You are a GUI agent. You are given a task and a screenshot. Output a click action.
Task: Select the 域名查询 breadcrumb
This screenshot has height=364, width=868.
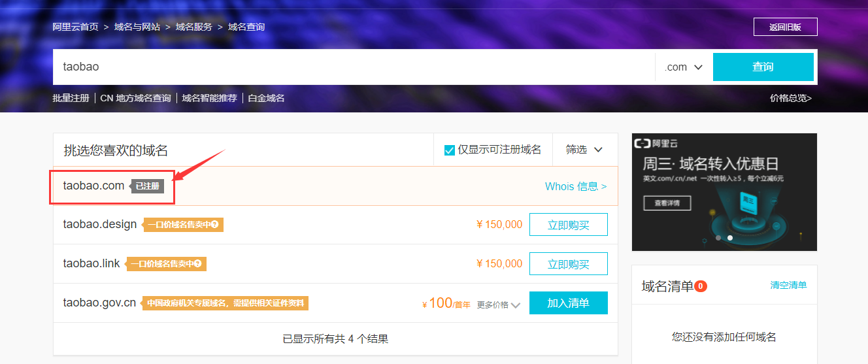246,27
